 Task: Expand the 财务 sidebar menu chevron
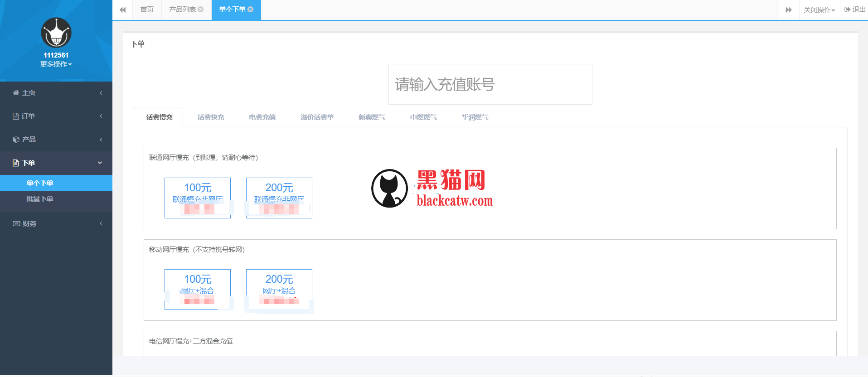point(101,224)
